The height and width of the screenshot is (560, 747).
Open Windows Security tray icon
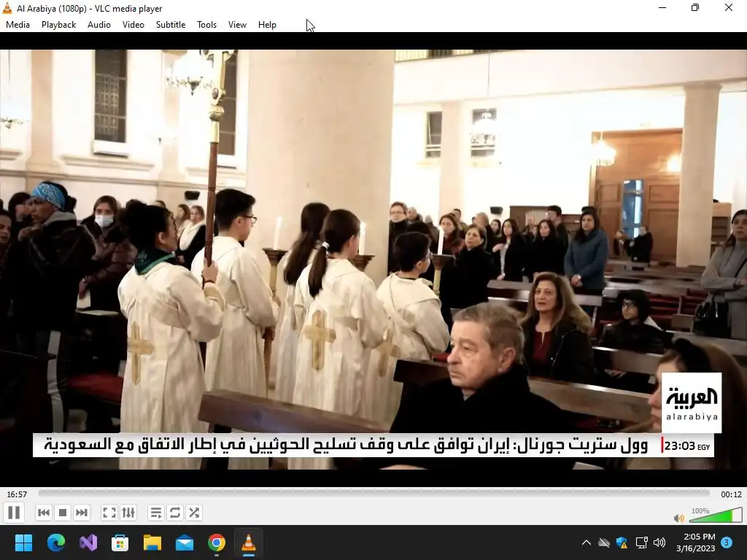tap(622, 542)
